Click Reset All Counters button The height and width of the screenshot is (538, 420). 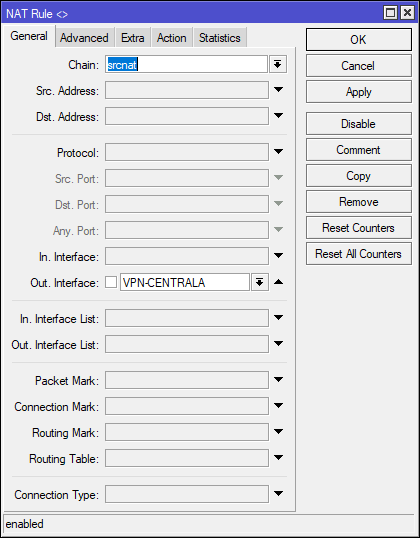pyautogui.click(x=359, y=254)
